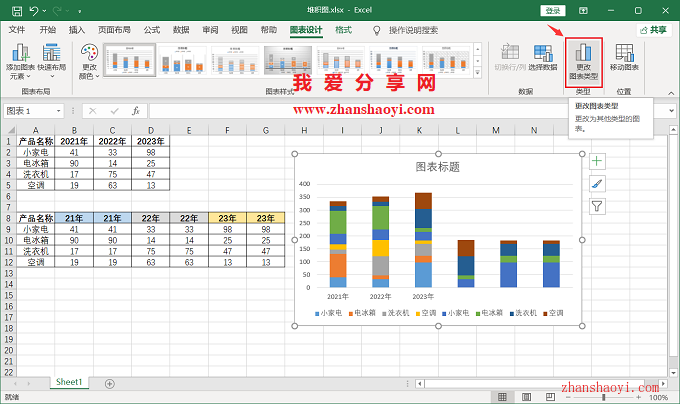Click 切换行/列 icon
The image size is (680, 404).
(x=510, y=57)
